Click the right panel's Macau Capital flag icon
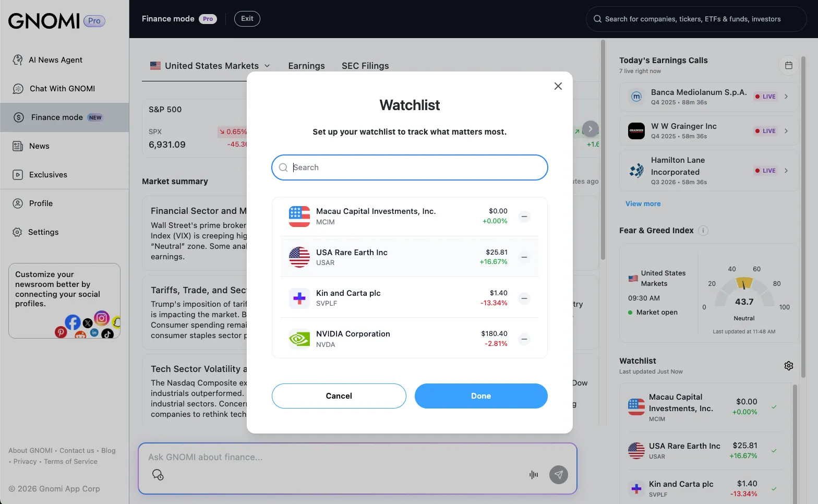Viewport: 818px width, 504px height. (636, 407)
